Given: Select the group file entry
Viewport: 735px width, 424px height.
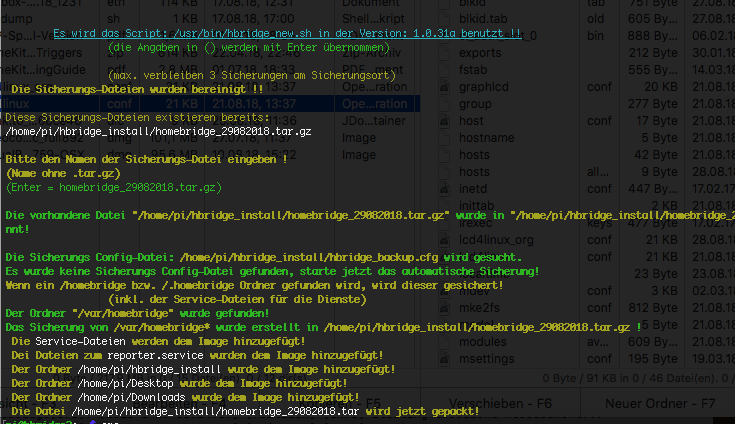Looking at the screenshot, I should (476, 104).
